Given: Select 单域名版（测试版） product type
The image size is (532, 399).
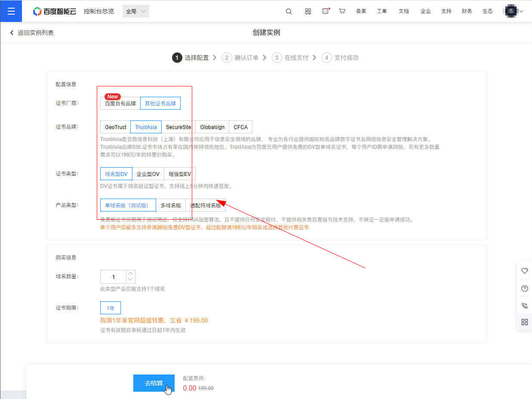Looking at the screenshot, I should coord(128,206).
